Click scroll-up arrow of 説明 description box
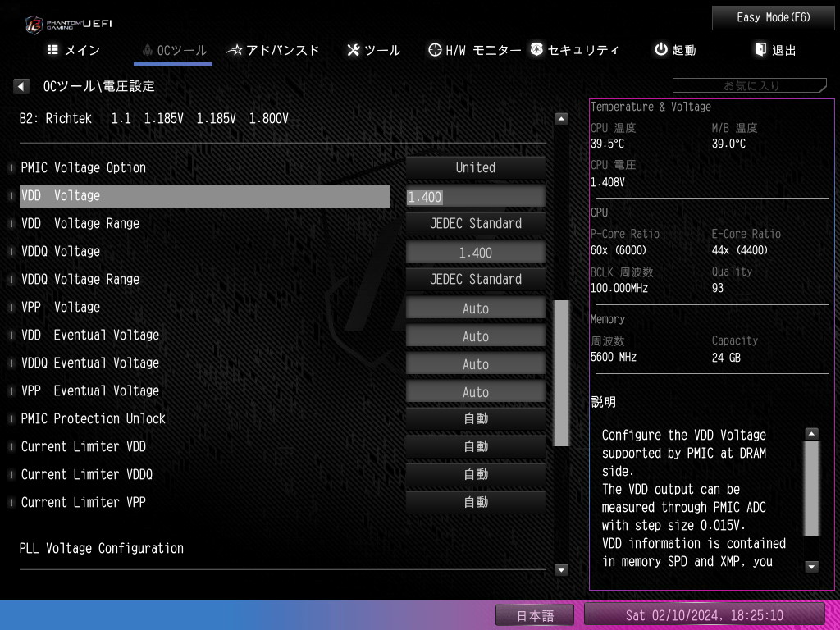The height and width of the screenshot is (630, 840). coord(811,433)
